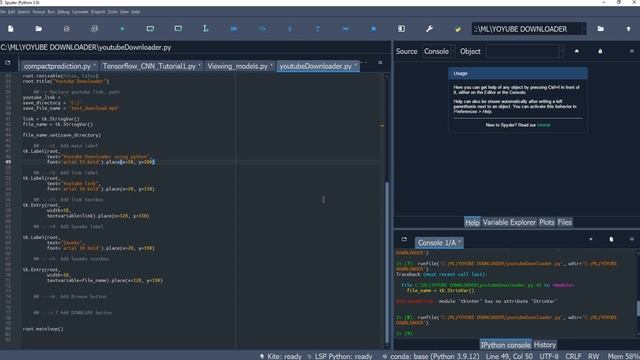Screen dimensions: 640x360
Task: Open the PYTHONPATH manager
Action: (x=458, y=29)
